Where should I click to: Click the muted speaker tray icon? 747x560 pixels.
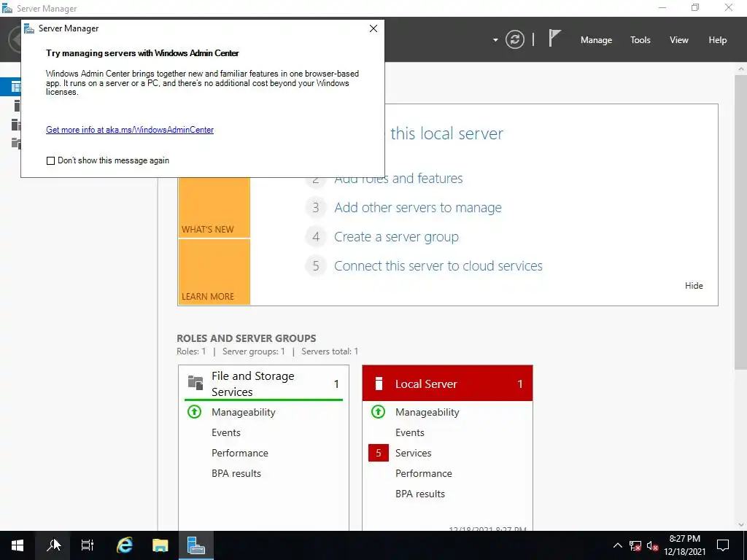point(652,545)
